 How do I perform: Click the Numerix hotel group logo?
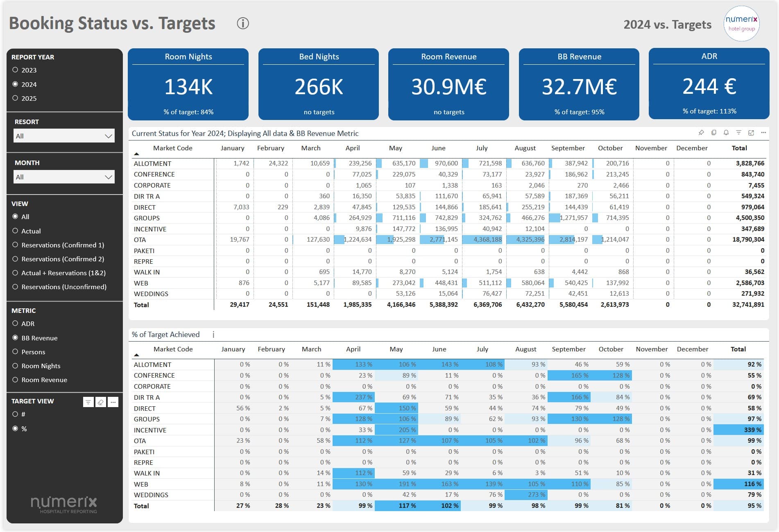tap(742, 23)
